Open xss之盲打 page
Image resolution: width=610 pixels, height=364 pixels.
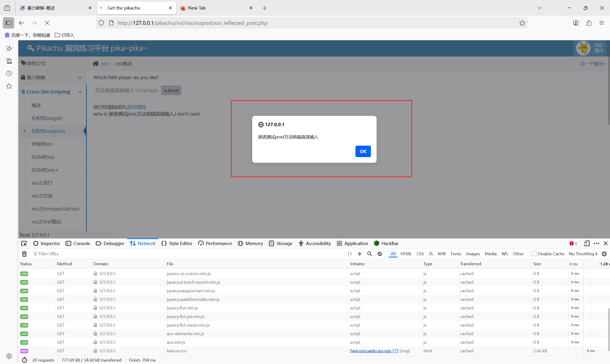coord(42,183)
